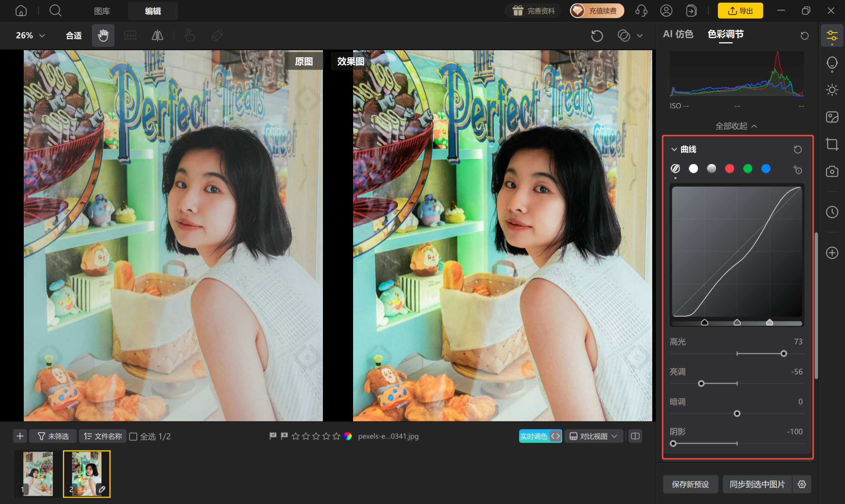
Task: Toggle 实时调色 real-time color button
Action: tap(540, 436)
